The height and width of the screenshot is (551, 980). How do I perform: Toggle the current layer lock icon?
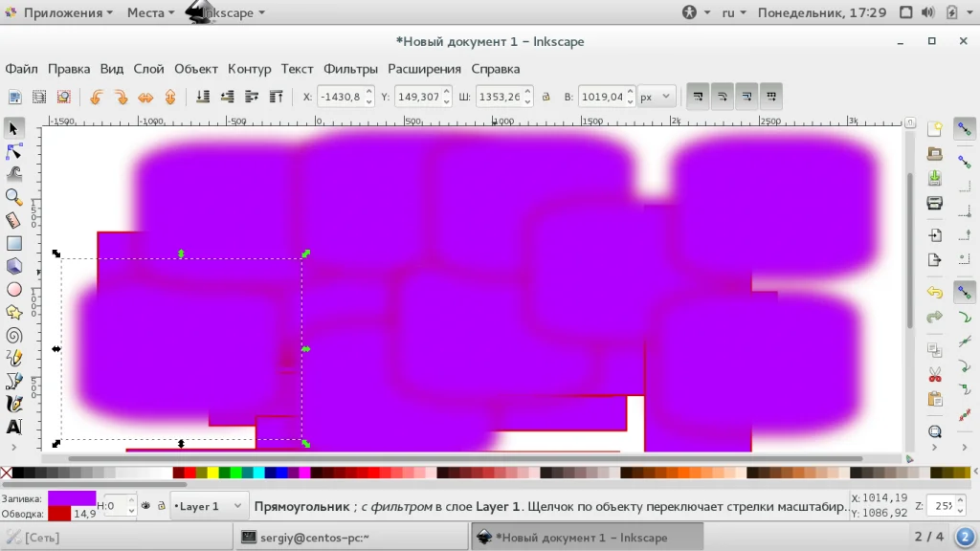(161, 506)
